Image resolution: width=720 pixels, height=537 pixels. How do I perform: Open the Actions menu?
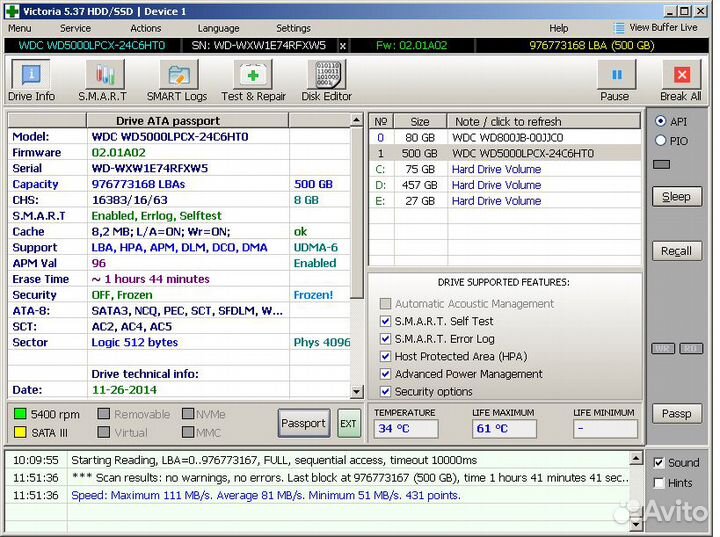coord(146,28)
